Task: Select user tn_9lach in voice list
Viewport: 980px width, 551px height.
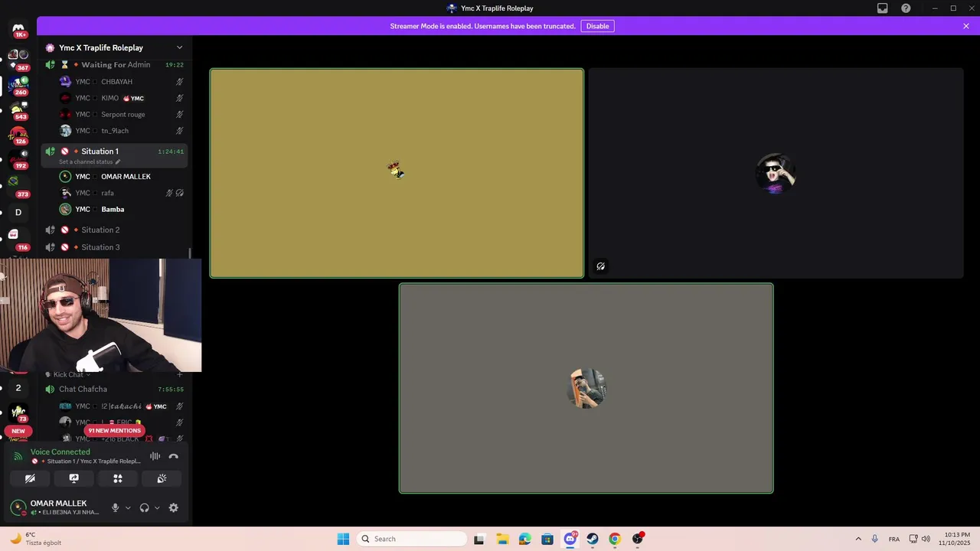Action: (x=122, y=131)
